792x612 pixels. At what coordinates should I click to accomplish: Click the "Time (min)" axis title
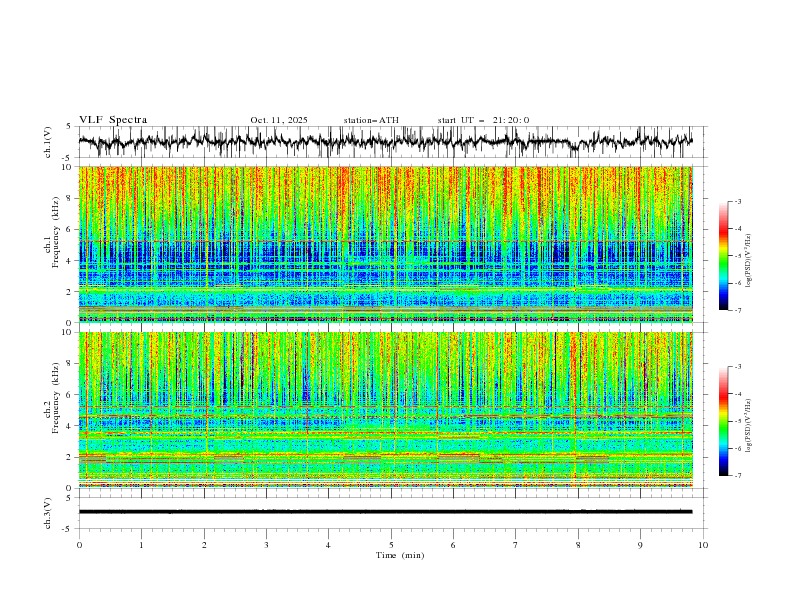pos(400,555)
